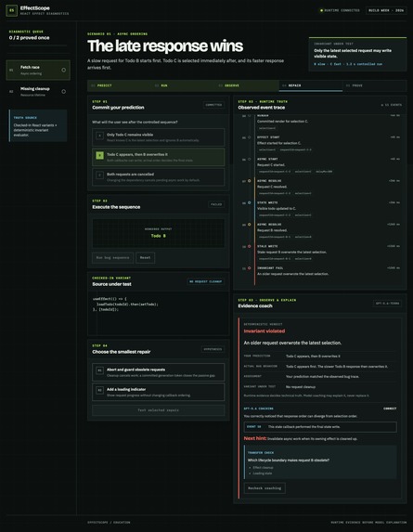Click the Fetch race status circle

pyautogui.click(x=63, y=70)
